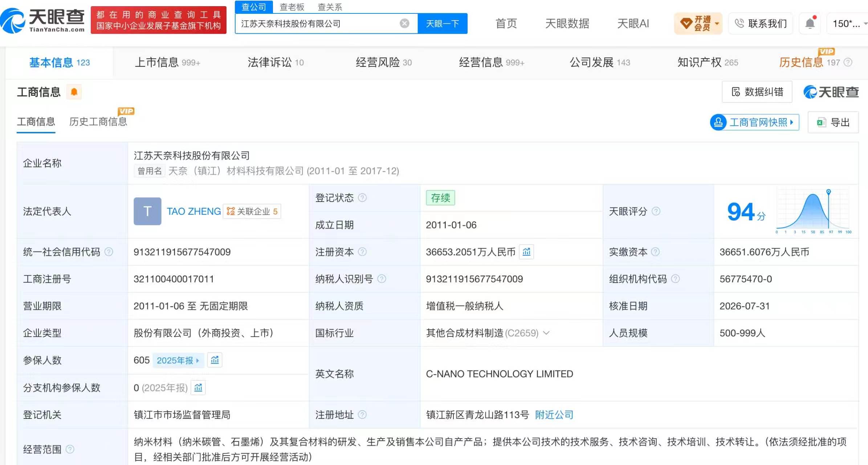Click the T avatar of legal representative
Image resolution: width=868 pixels, height=465 pixels.
[x=147, y=211]
